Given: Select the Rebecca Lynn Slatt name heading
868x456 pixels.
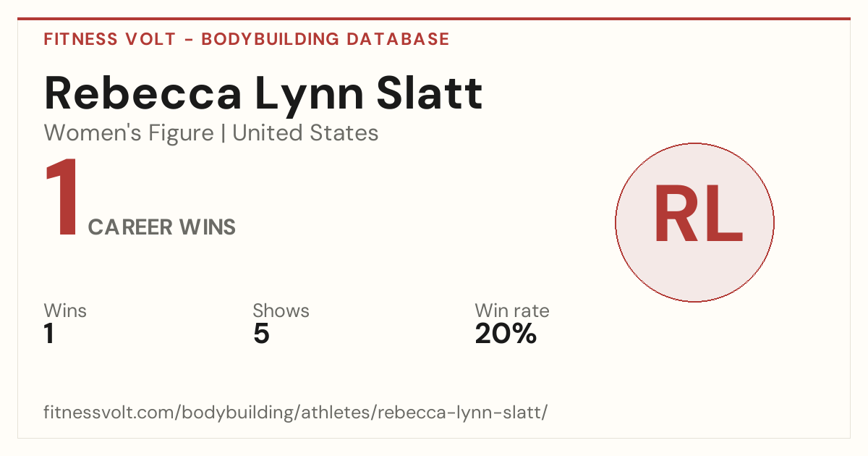Looking at the screenshot, I should tap(263, 93).
